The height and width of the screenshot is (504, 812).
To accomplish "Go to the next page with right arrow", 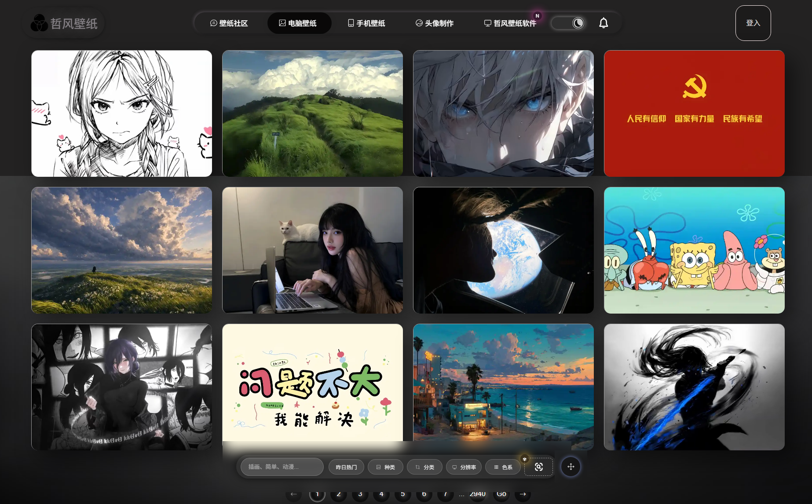I will pos(523,494).
